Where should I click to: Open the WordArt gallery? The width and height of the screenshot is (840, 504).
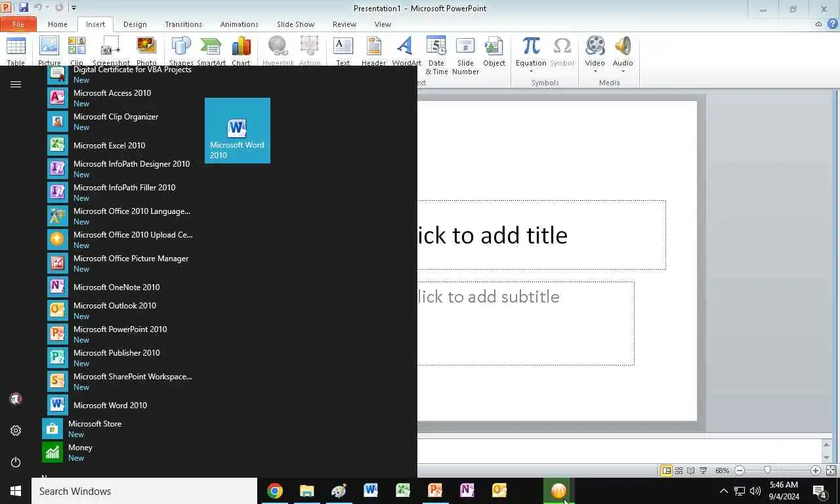pyautogui.click(x=406, y=51)
